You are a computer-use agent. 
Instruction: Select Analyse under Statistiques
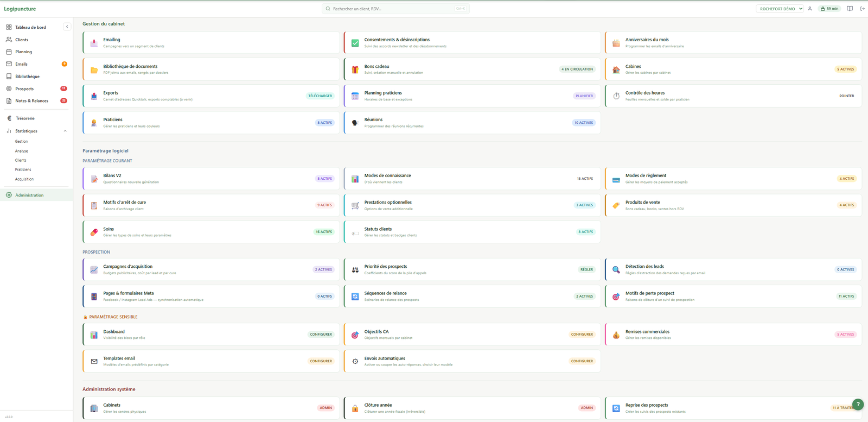tap(22, 151)
